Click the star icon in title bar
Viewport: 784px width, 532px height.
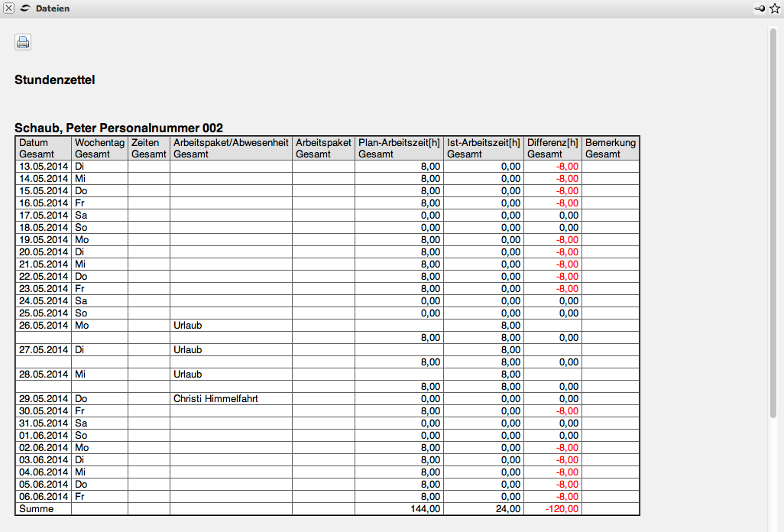pos(774,8)
